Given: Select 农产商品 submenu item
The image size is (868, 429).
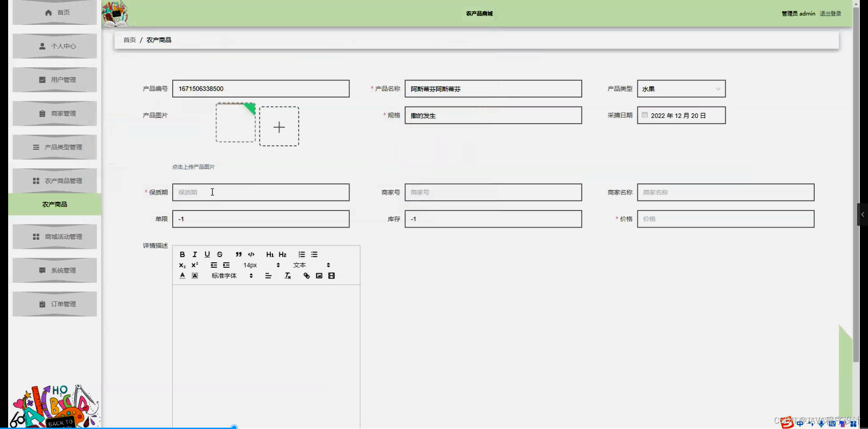Looking at the screenshot, I should tap(55, 204).
